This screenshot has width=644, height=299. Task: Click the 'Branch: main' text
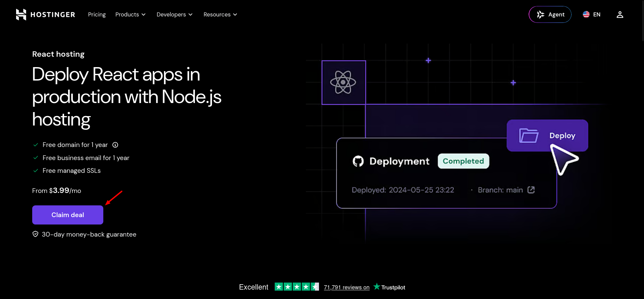coord(500,190)
